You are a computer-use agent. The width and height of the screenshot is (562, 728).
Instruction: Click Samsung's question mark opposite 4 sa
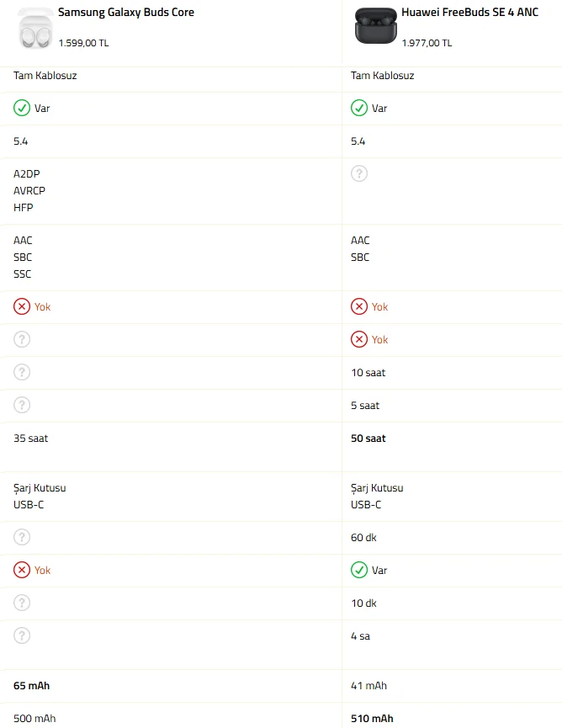tap(22, 635)
